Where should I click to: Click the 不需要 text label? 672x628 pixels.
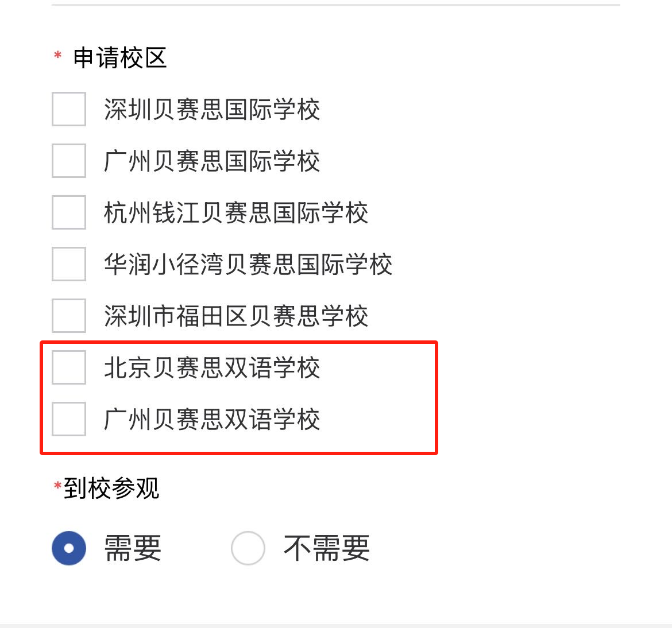coord(326,548)
